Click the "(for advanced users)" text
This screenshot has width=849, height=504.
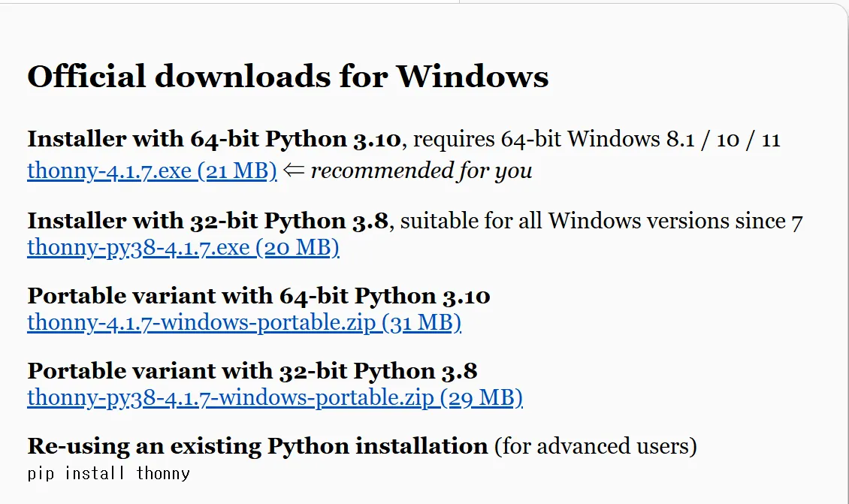pyautogui.click(x=595, y=446)
